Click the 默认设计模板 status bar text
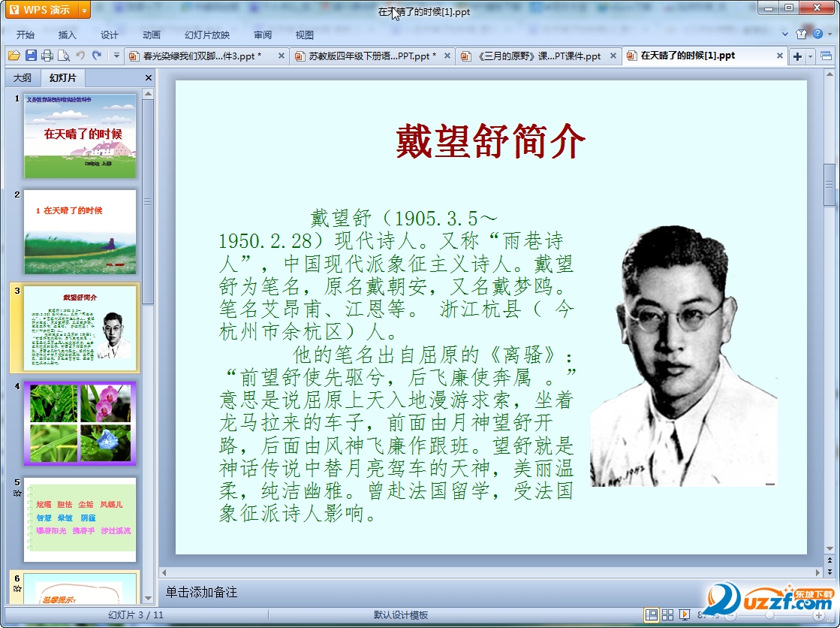The image size is (840, 628). point(401,614)
